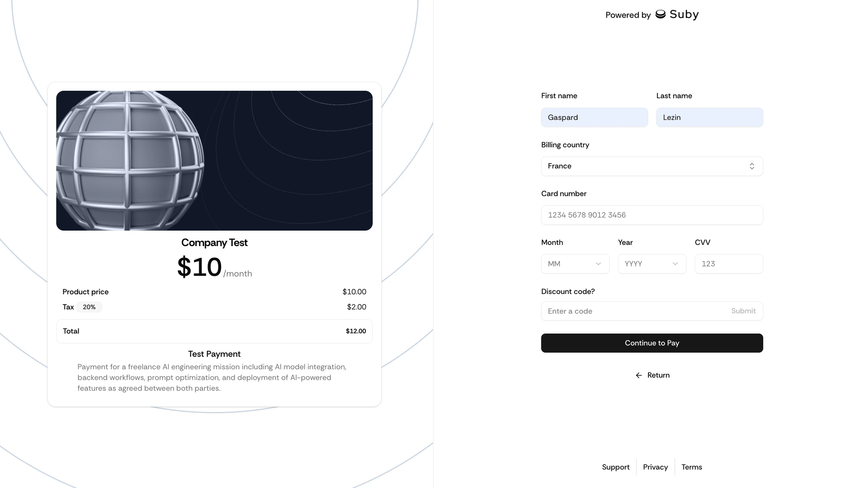This screenshot has height=488, width=868.
Task: Click the Month dropdown chevron arrow
Action: coord(598,264)
